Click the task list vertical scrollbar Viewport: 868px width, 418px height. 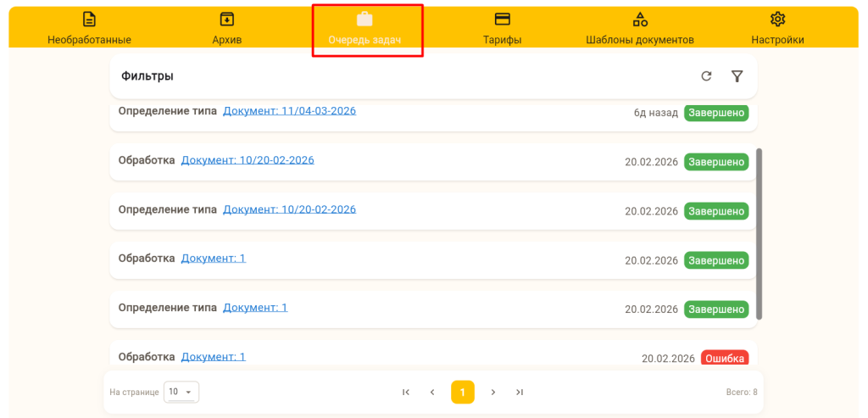[x=759, y=233]
